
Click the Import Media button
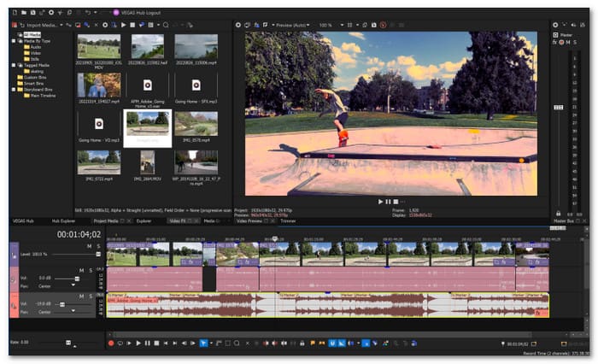(38, 25)
